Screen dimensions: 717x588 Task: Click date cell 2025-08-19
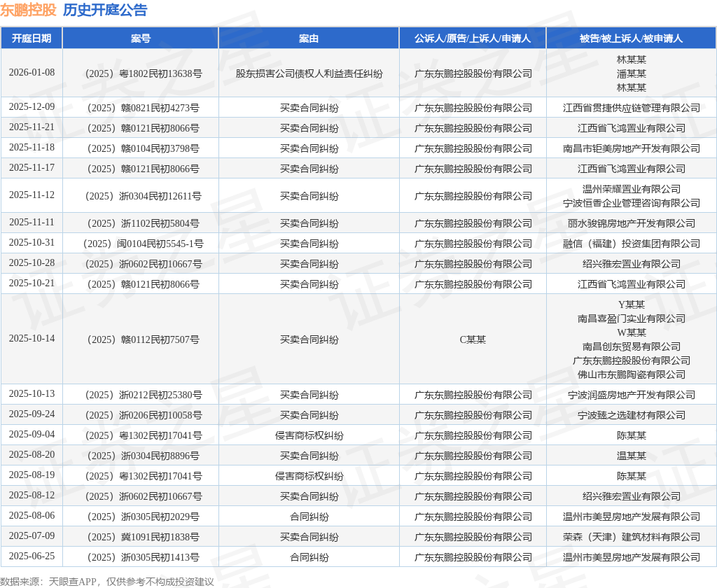pos(32,475)
